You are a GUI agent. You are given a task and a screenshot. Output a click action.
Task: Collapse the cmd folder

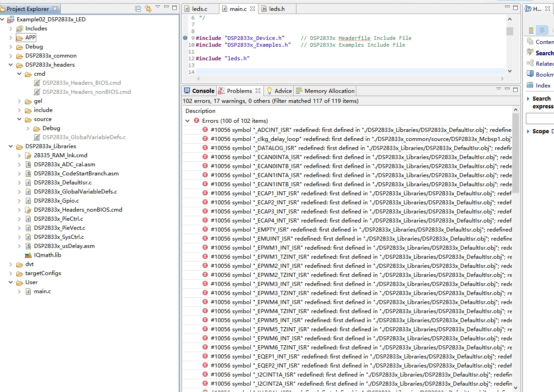(19, 74)
